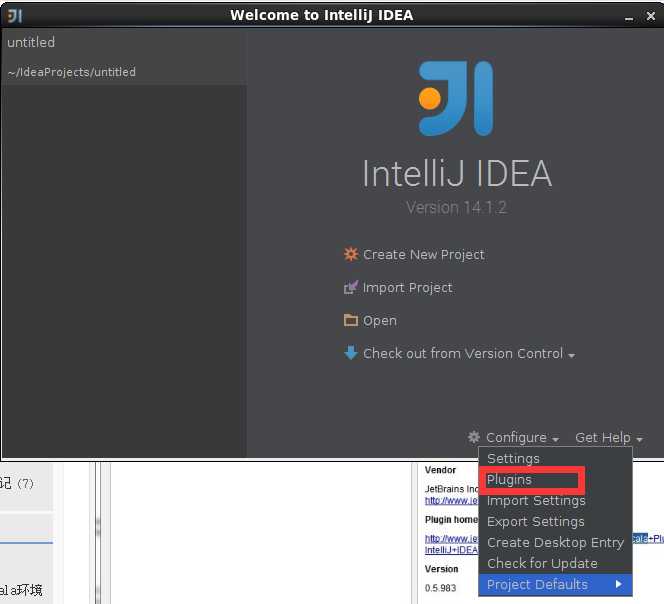Expand the Project Defaults submenu arrow
The height and width of the screenshot is (604, 664).
[619, 584]
